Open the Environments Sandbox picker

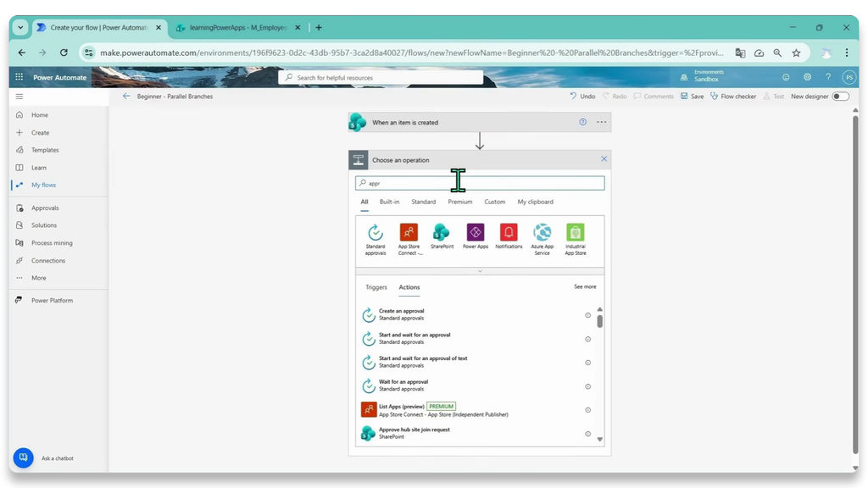pyautogui.click(x=702, y=76)
